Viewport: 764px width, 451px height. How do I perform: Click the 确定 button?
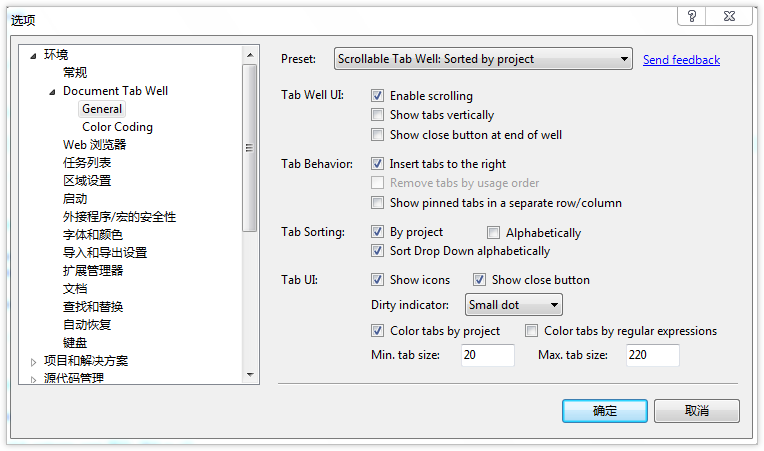[x=605, y=411]
